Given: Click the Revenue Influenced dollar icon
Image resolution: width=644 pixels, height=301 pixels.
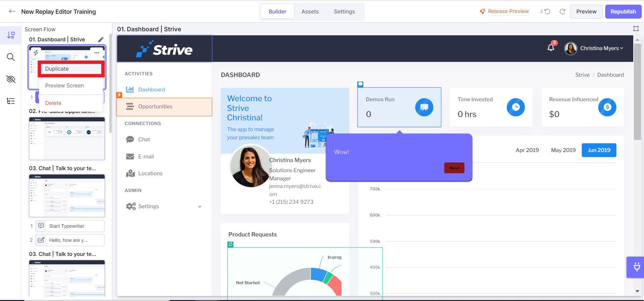Looking at the screenshot, I should click(x=607, y=107).
